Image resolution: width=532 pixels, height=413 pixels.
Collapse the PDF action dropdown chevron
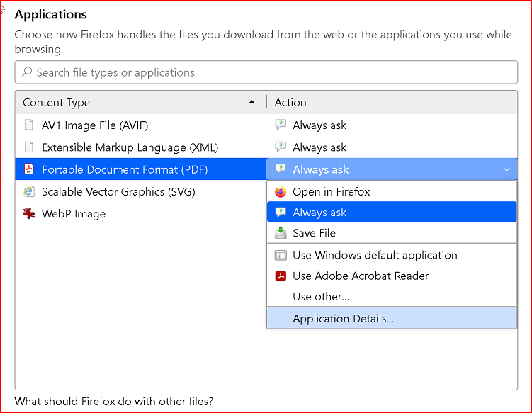coord(506,169)
